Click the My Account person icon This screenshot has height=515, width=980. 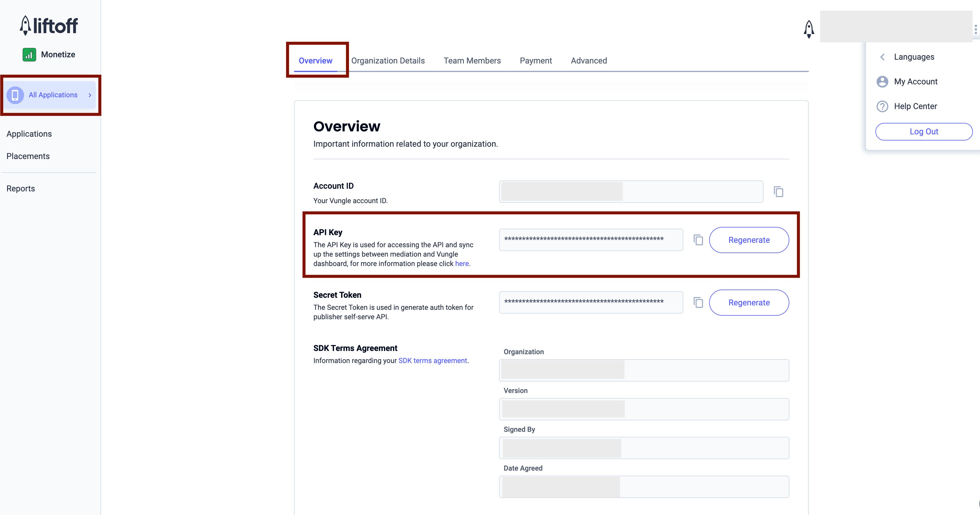pos(882,81)
